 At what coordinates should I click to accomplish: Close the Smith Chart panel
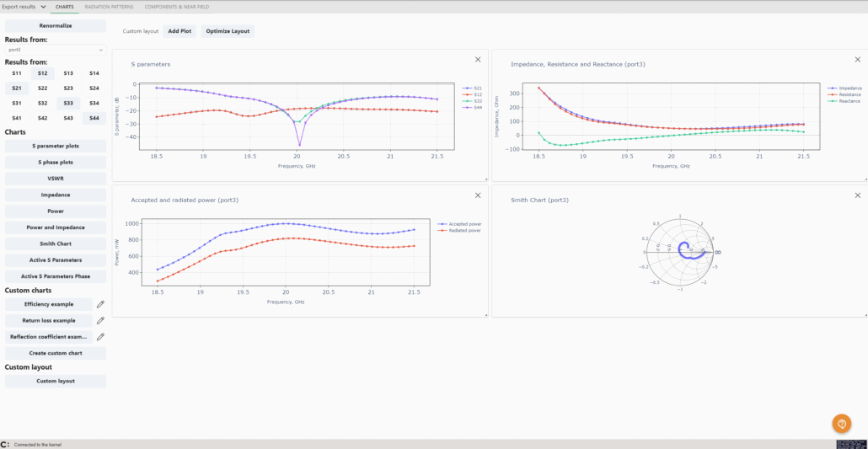coord(857,195)
